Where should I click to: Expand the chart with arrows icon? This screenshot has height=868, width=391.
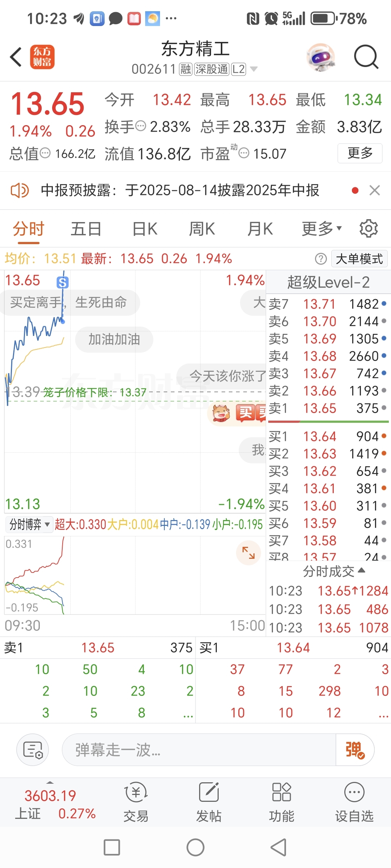coord(248,553)
